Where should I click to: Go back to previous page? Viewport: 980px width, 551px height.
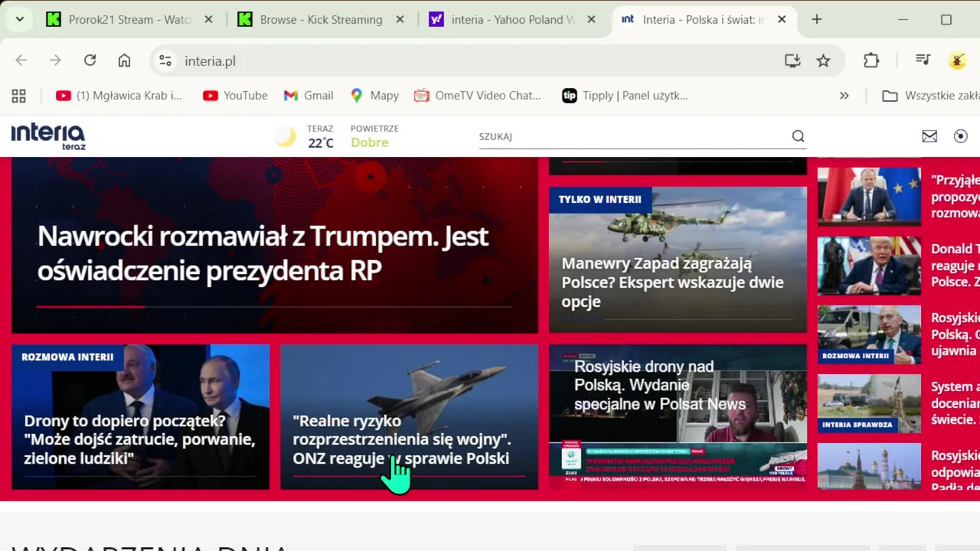tap(21, 60)
